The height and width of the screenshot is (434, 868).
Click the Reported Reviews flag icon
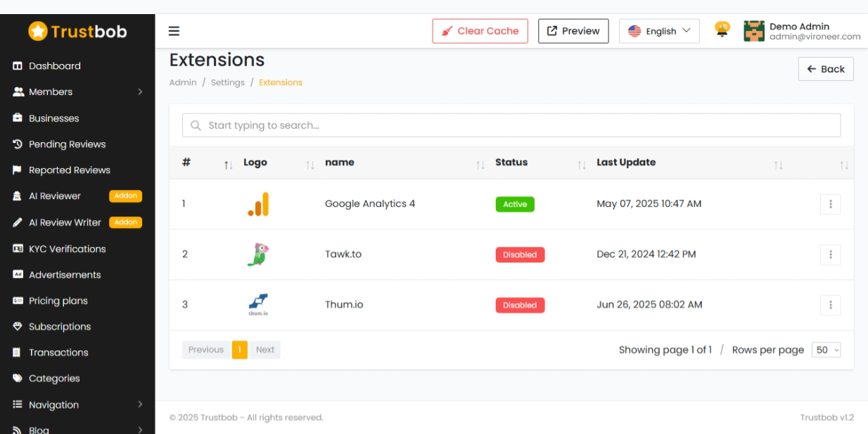click(18, 170)
